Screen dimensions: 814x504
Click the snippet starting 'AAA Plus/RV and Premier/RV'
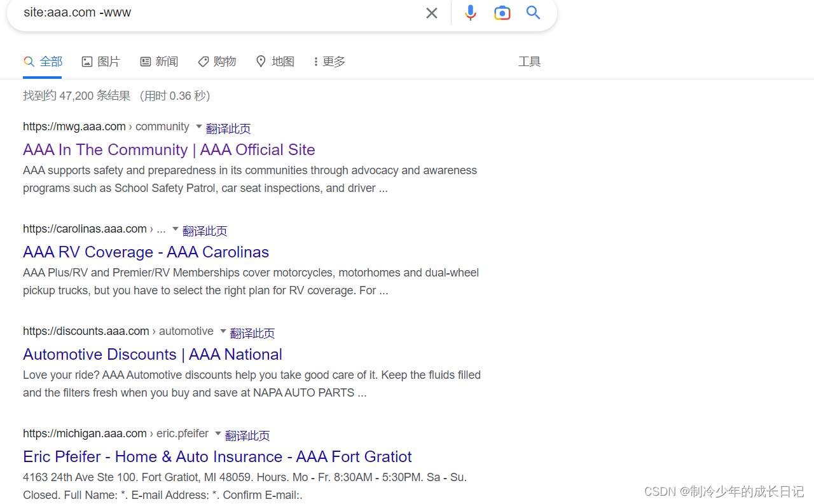click(251, 282)
